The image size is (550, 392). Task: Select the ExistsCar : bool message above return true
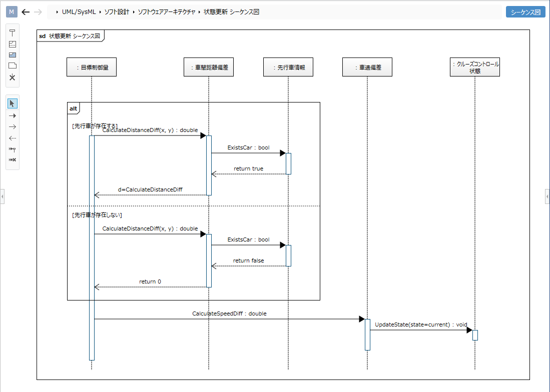coord(248,148)
